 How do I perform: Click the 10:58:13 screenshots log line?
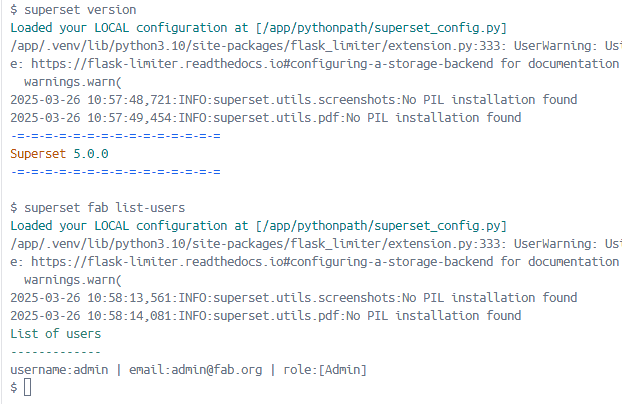(294, 298)
